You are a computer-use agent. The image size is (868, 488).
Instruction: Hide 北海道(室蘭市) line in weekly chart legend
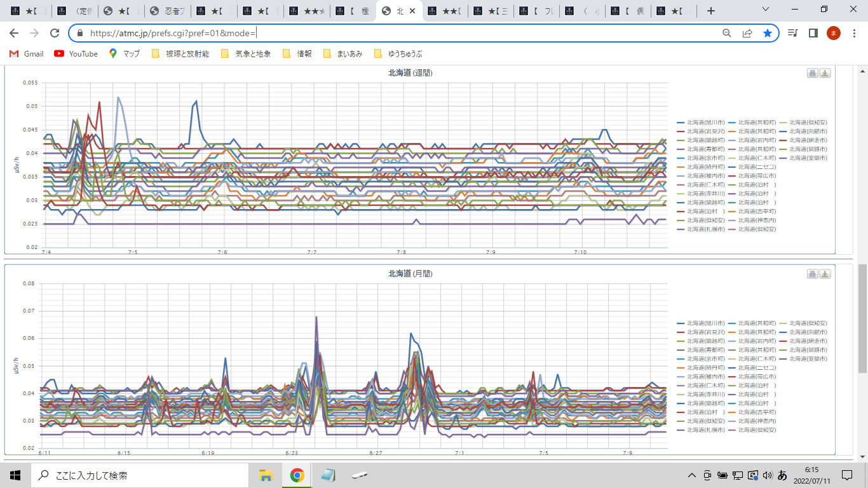coord(808,158)
